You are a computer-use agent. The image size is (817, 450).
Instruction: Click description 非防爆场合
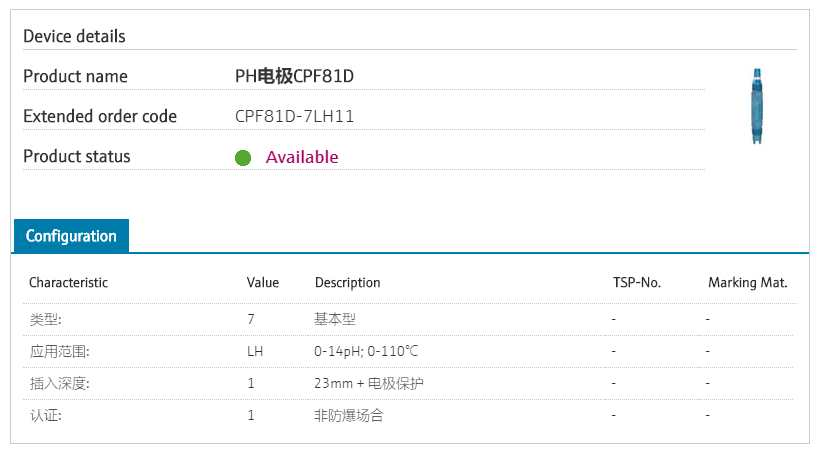pos(349,416)
